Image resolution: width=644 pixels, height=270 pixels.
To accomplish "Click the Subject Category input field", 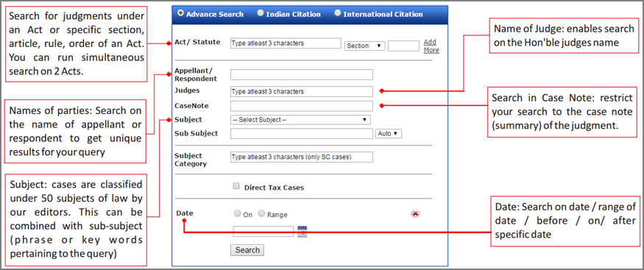I will (x=302, y=157).
